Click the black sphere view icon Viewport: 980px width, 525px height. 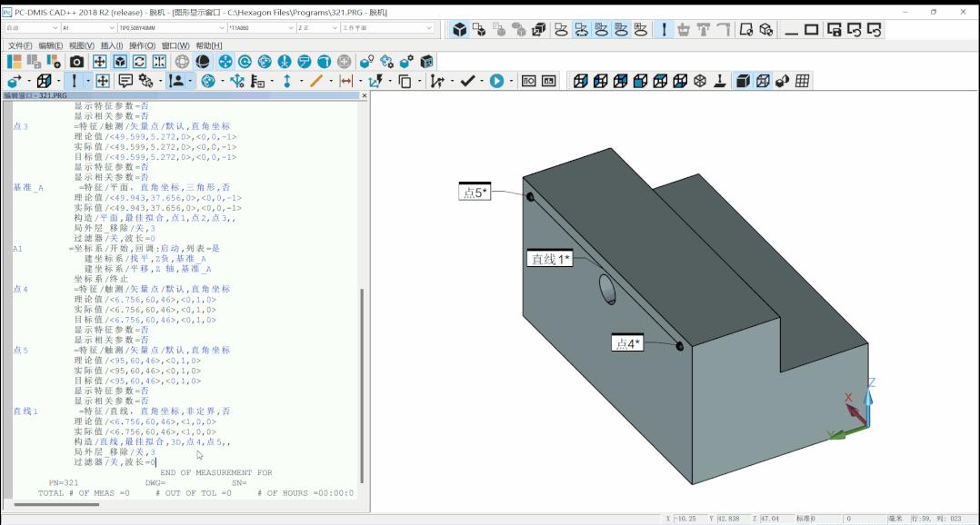[x=203, y=62]
